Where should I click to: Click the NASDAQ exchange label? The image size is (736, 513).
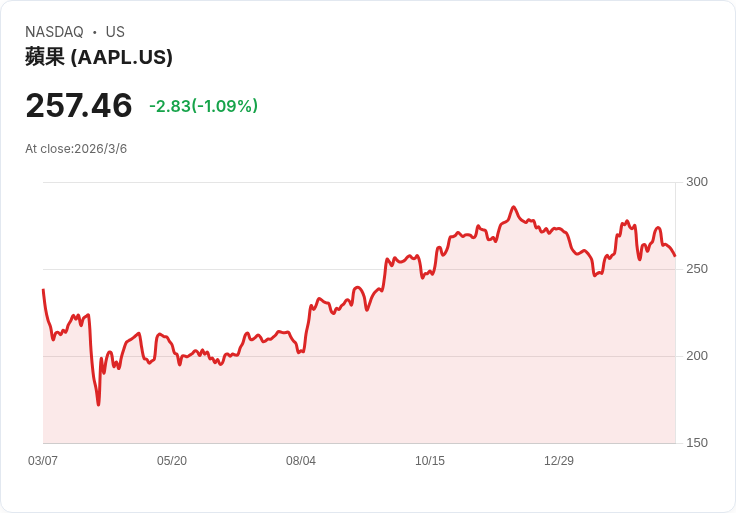pos(54,32)
